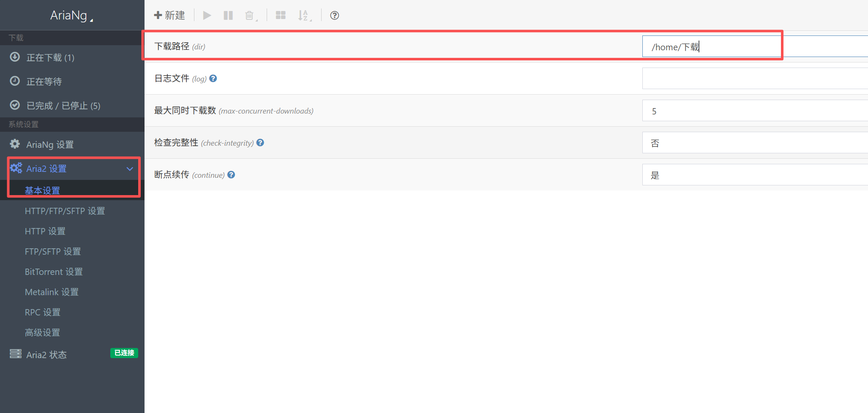
Task: Open the AriaNg title dropdown
Action: (x=72, y=15)
